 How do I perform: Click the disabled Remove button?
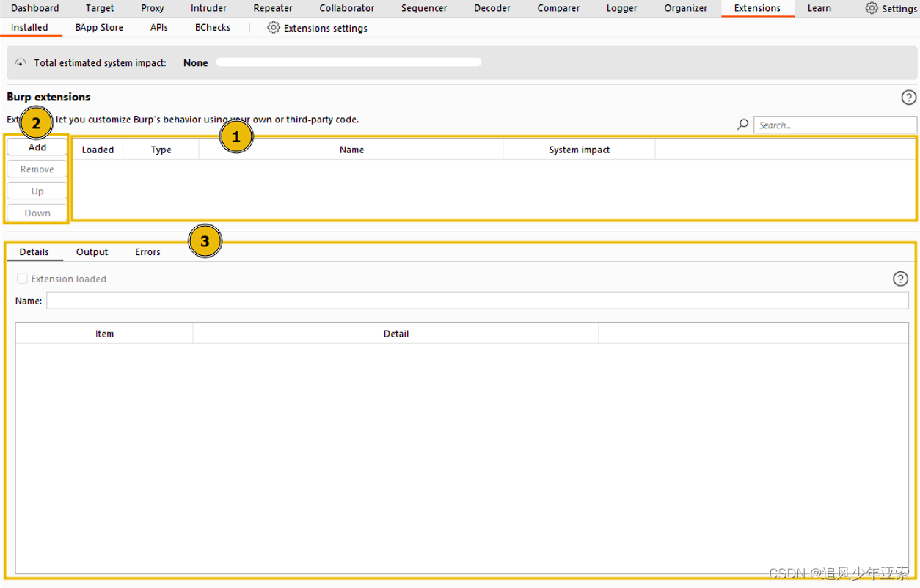[37, 169]
